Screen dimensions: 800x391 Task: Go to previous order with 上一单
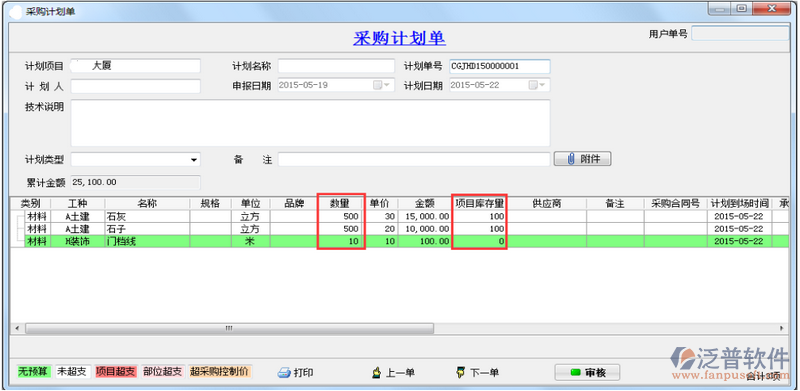pos(393,373)
